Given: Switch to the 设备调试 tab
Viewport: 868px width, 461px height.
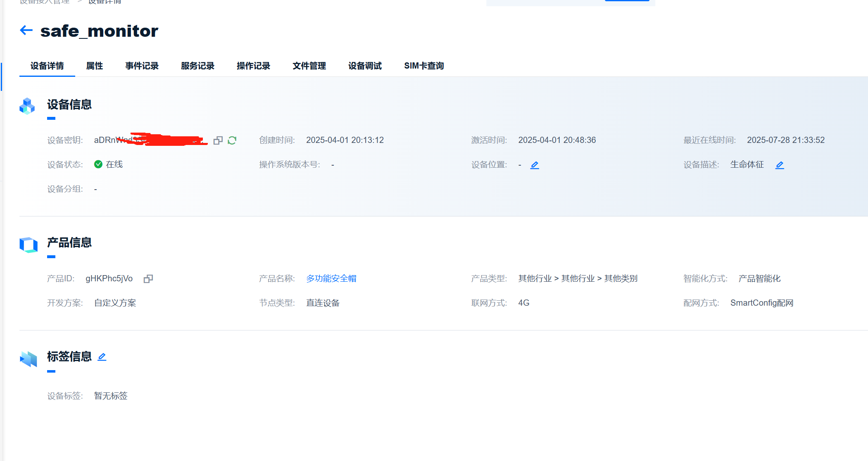Looking at the screenshot, I should (x=365, y=66).
